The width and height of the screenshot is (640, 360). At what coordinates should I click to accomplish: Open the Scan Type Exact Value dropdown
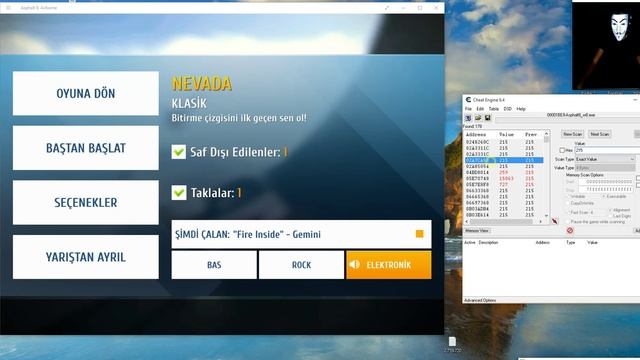click(605, 159)
